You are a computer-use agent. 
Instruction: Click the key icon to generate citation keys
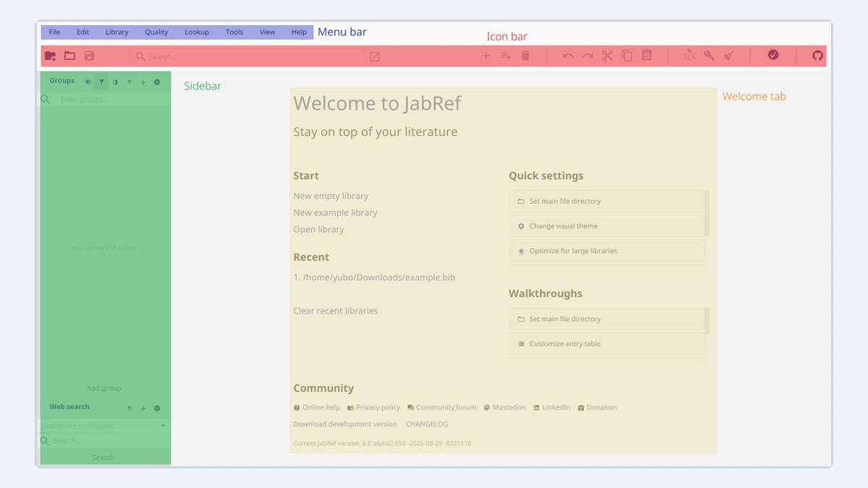(x=710, y=56)
